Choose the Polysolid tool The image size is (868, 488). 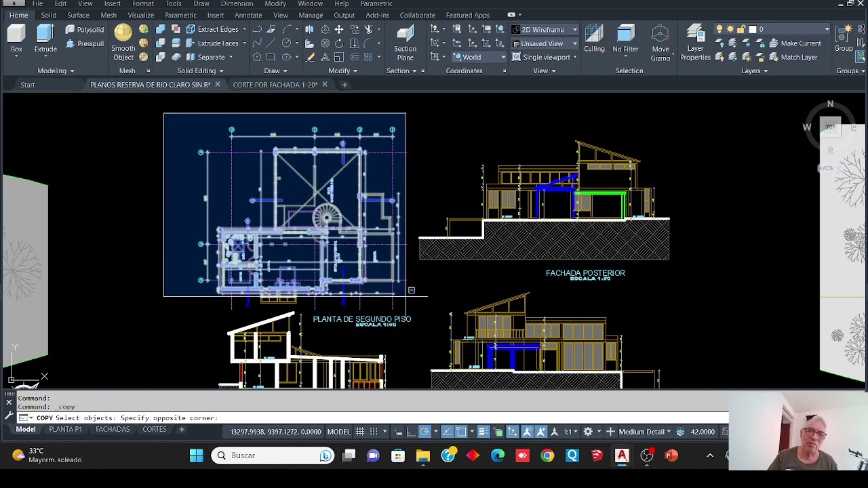click(85, 29)
